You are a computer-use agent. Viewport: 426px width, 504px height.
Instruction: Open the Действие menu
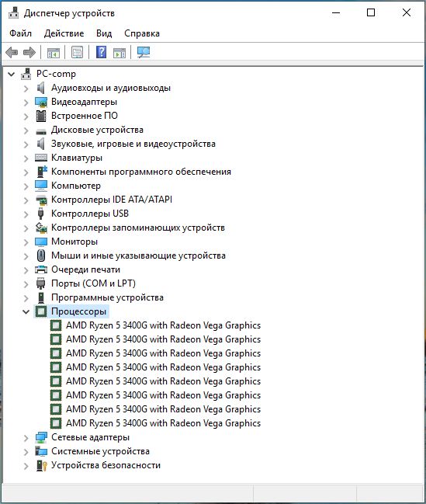[64, 33]
